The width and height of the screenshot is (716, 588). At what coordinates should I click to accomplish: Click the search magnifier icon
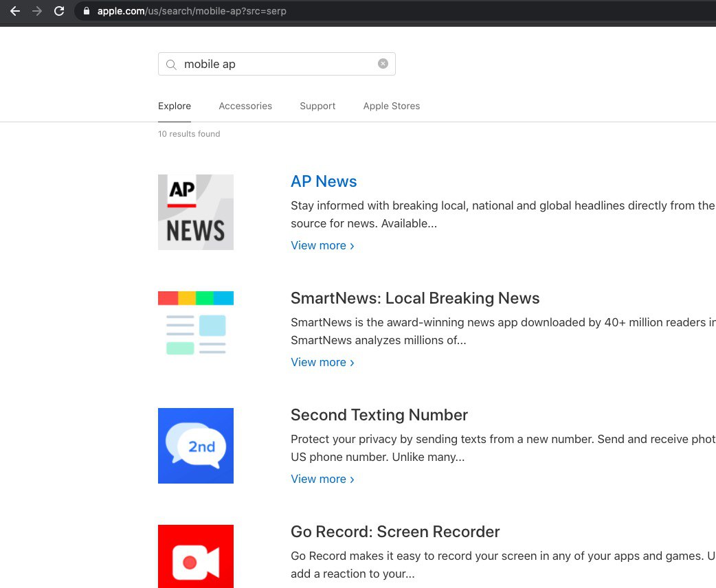171,65
